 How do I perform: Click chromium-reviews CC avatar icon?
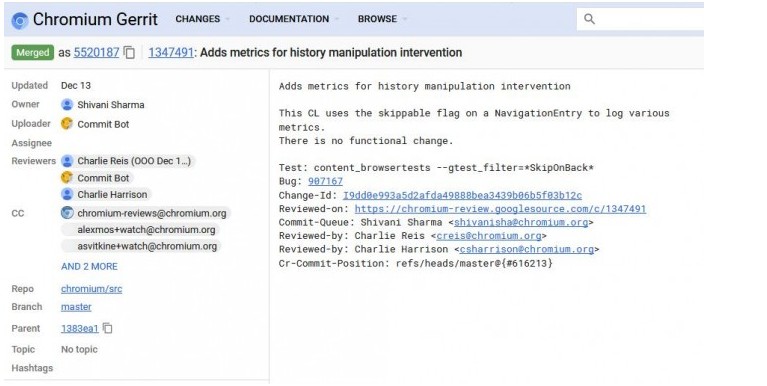tap(67, 213)
